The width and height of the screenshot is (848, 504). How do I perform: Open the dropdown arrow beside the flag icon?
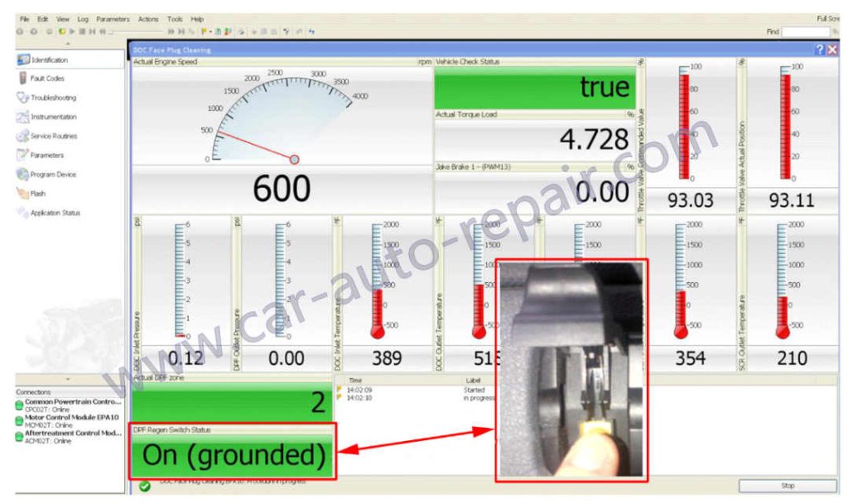coord(211,31)
